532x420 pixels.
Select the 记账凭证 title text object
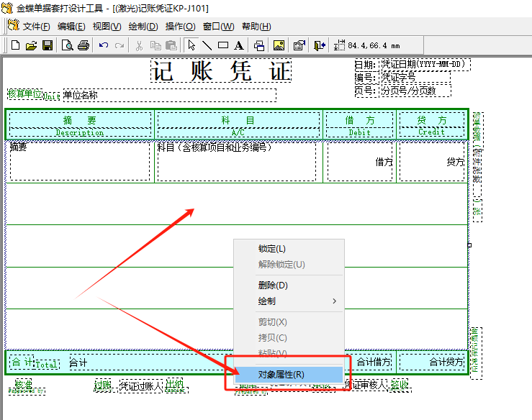point(221,71)
